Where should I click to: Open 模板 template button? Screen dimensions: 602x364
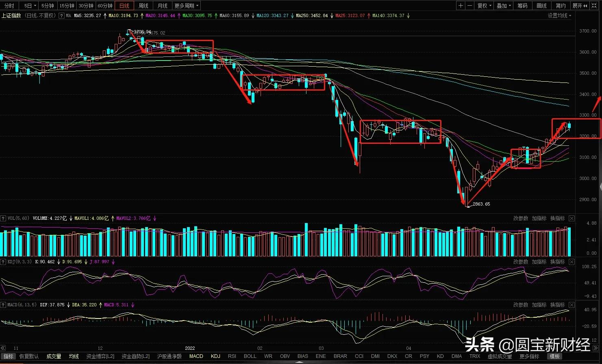[555, 356]
